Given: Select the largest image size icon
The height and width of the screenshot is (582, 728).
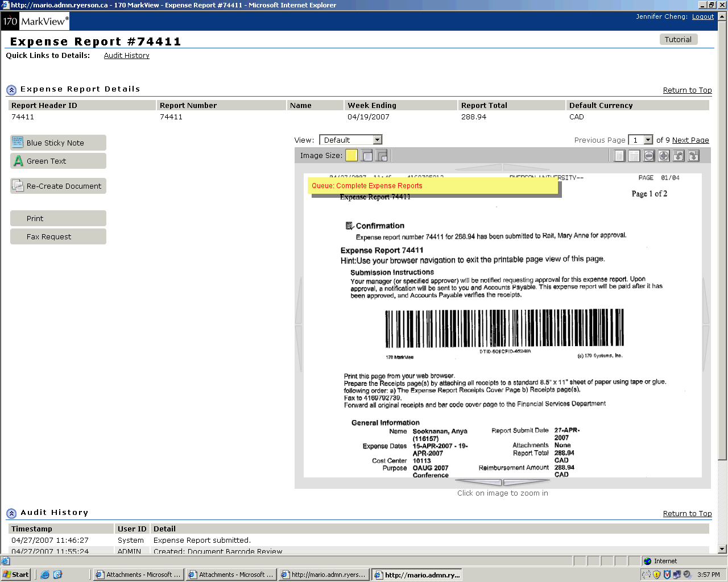Looking at the screenshot, I should (x=382, y=156).
